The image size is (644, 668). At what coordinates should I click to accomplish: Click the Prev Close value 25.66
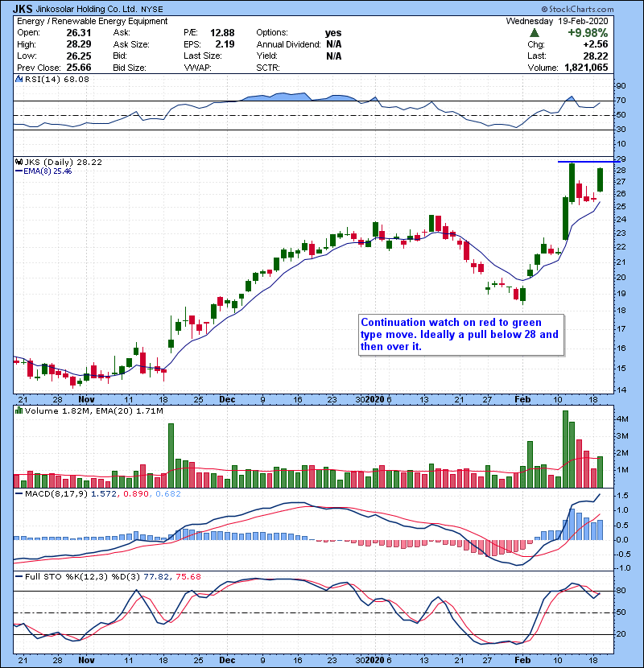(x=79, y=68)
